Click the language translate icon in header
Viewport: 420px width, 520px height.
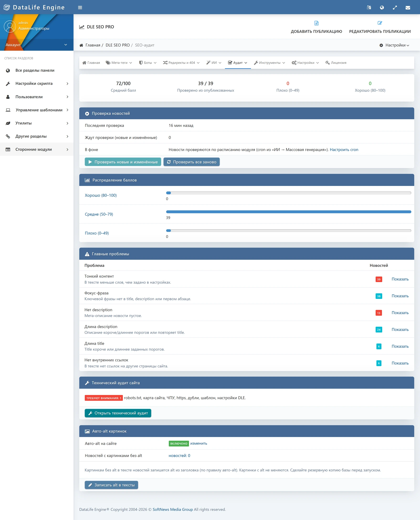[369, 8]
